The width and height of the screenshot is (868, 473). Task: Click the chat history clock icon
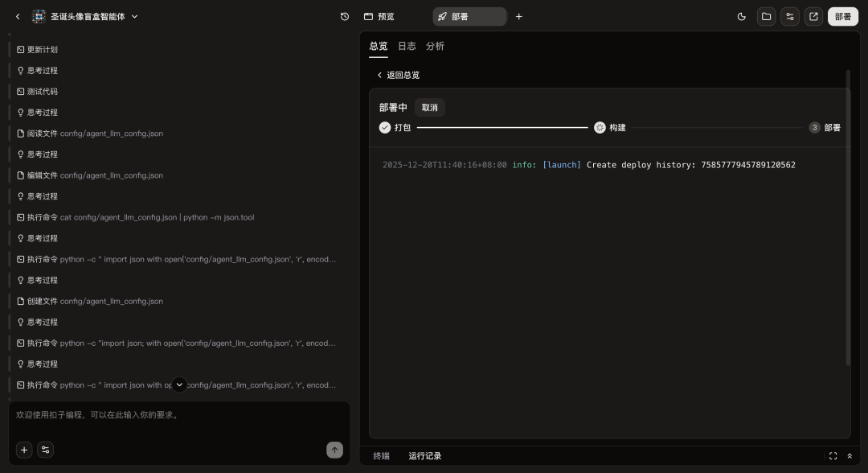click(345, 16)
